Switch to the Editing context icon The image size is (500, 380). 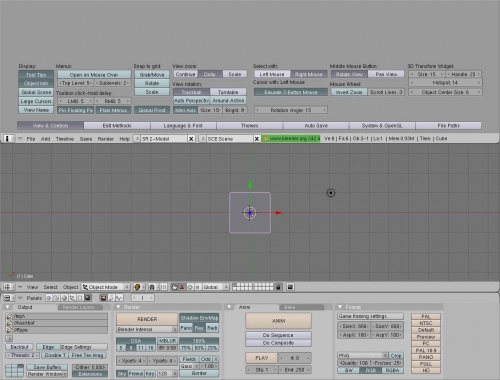(x=80, y=298)
